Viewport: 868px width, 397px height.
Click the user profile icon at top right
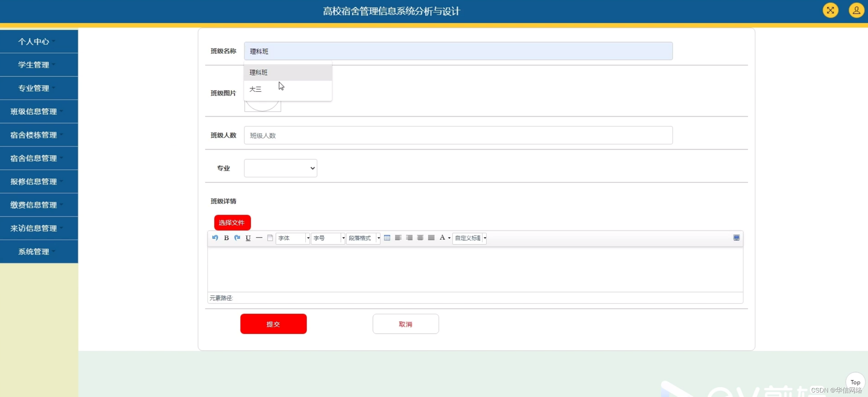click(856, 10)
